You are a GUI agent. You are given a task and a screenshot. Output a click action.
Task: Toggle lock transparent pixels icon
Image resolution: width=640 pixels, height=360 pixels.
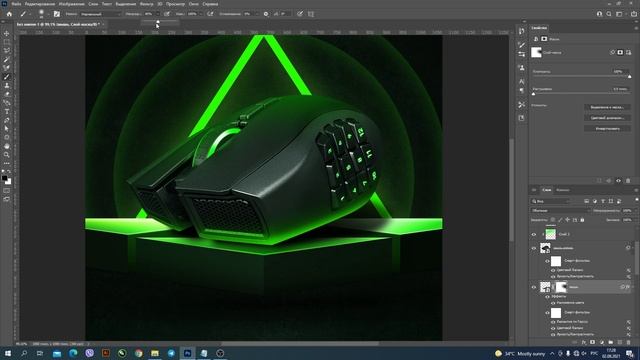[552, 220]
